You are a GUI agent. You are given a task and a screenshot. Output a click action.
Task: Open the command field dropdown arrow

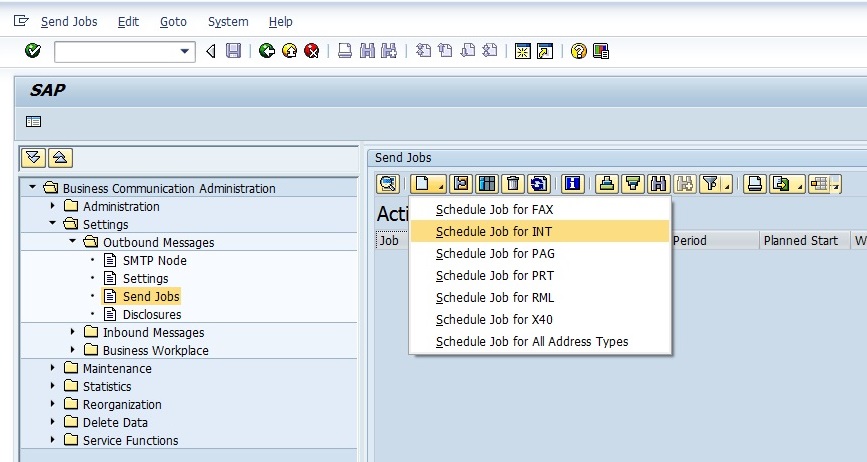[x=185, y=51]
